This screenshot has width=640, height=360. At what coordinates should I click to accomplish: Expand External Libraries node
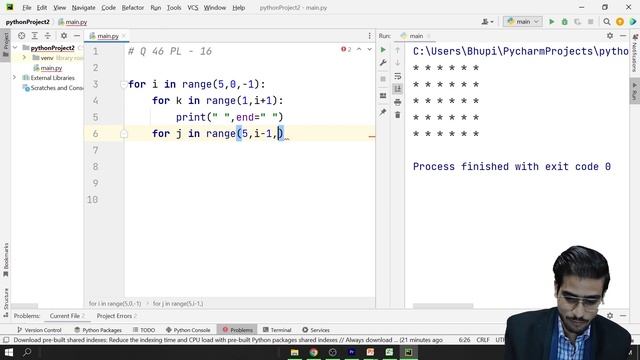pyautogui.click(x=15, y=78)
